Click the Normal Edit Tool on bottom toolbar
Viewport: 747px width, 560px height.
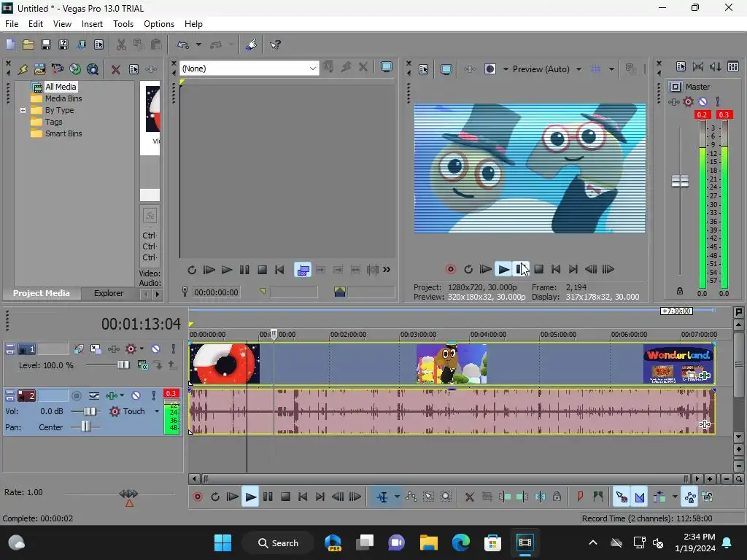[382, 497]
